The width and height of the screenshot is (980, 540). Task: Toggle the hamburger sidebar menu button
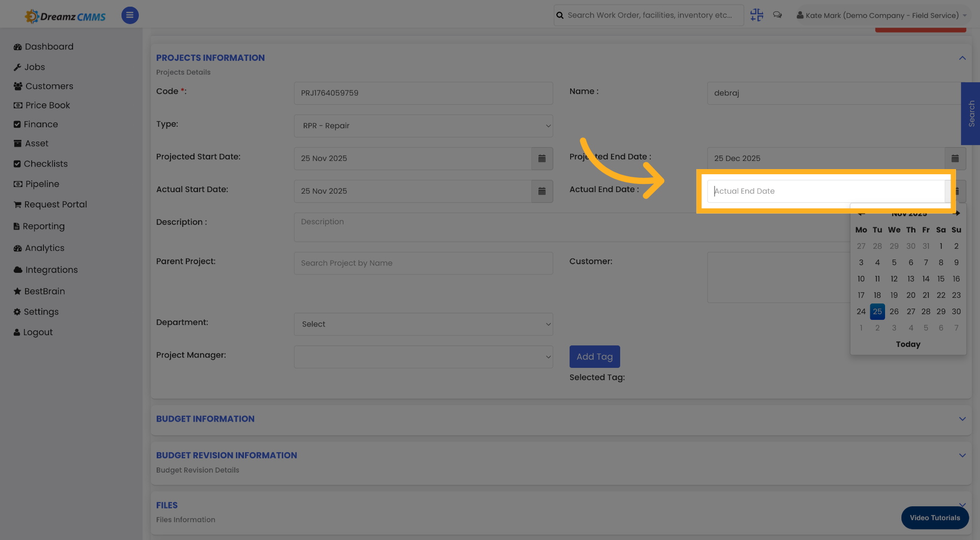[130, 15]
